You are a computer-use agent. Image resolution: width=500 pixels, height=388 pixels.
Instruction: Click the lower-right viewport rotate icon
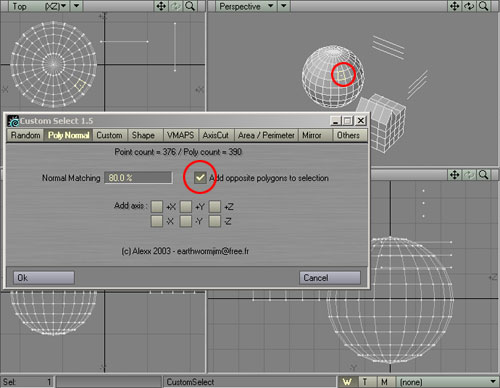pos(469,175)
